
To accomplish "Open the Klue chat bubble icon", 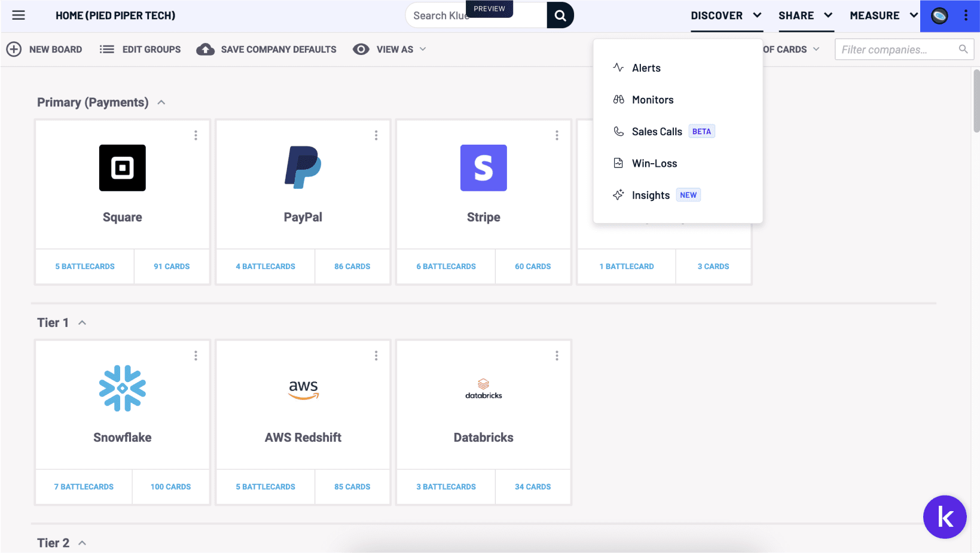I will click(945, 517).
